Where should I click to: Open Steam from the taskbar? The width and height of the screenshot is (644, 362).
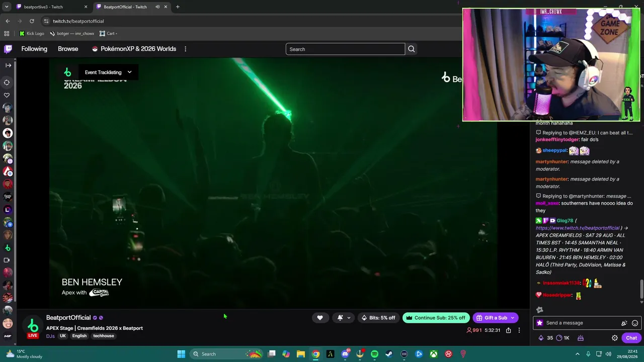pyautogui.click(x=389, y=354)
